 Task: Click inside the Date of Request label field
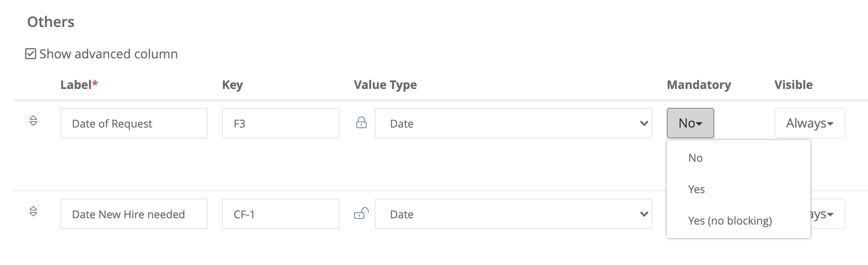pos(133,123)
